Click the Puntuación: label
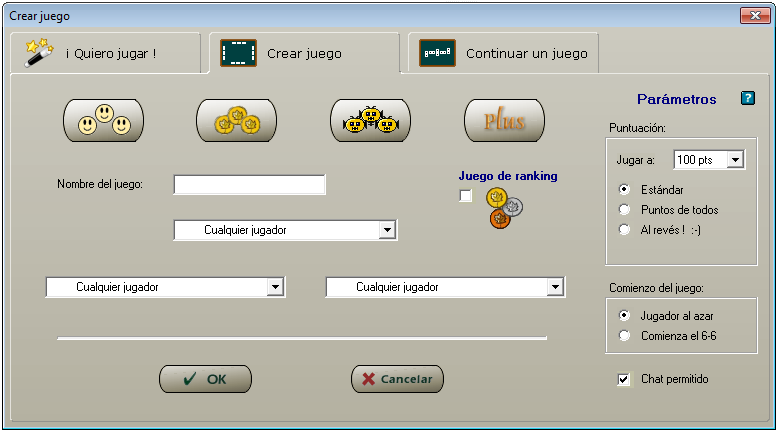The width and height of the screenshot is (777, 431). click(637, 128)
